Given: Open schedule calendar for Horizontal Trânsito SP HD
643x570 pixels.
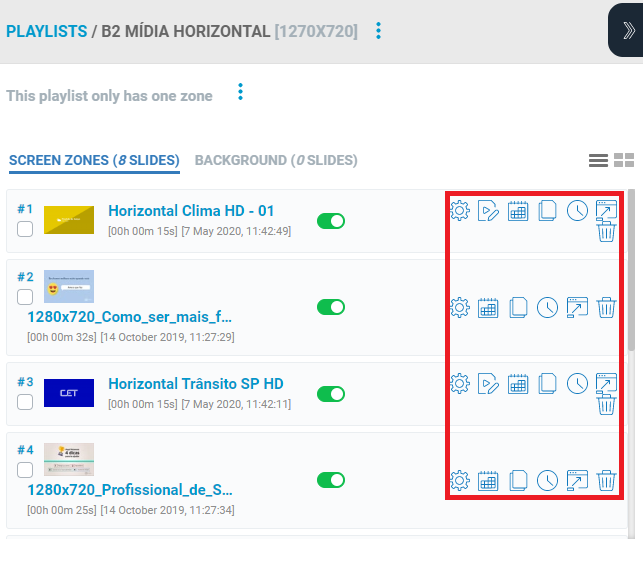Looking at the screenshot, I should coord(518,384).
